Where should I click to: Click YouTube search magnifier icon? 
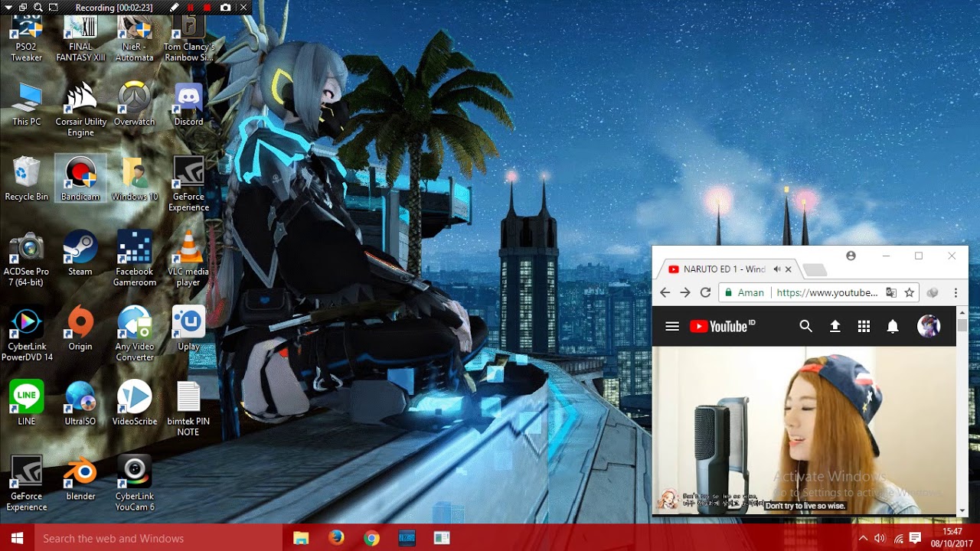pyautogui.click(x=805, y=326)
